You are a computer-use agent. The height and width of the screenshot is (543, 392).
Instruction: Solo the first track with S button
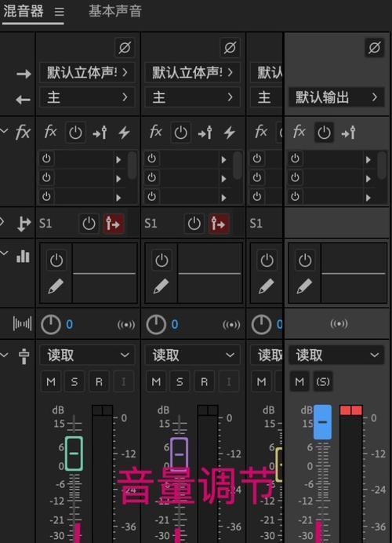pos(74,381)
